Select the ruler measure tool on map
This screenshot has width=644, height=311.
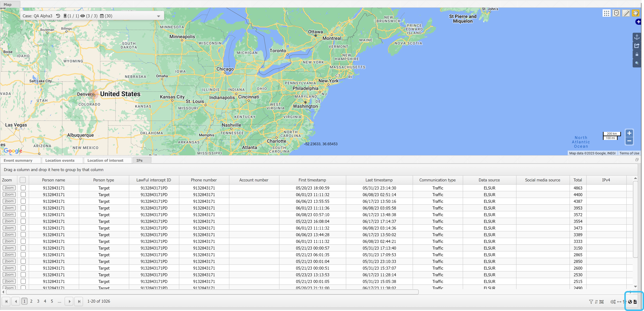626,13
